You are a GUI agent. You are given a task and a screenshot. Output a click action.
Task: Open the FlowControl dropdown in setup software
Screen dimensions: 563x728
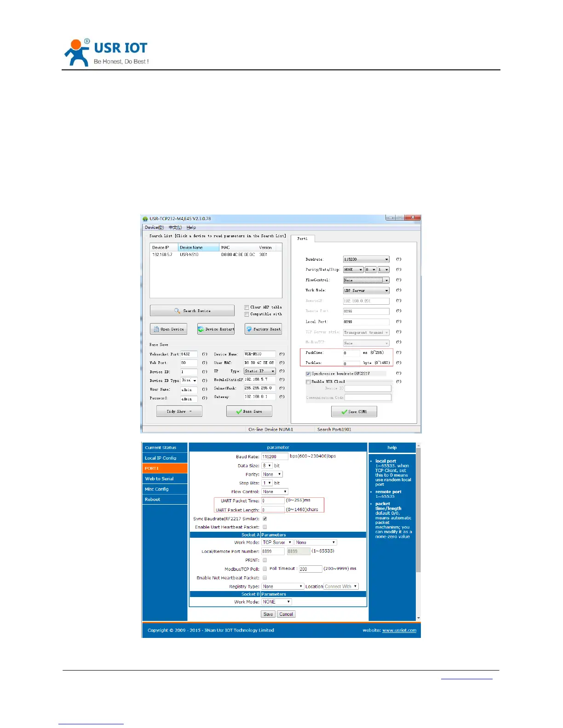[x=366, y=280]
